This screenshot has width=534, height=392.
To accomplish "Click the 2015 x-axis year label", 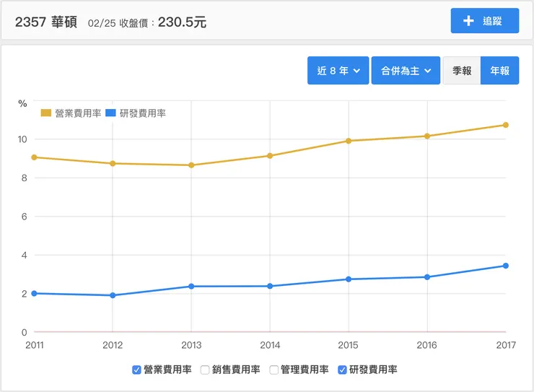I will coord(348,345).
